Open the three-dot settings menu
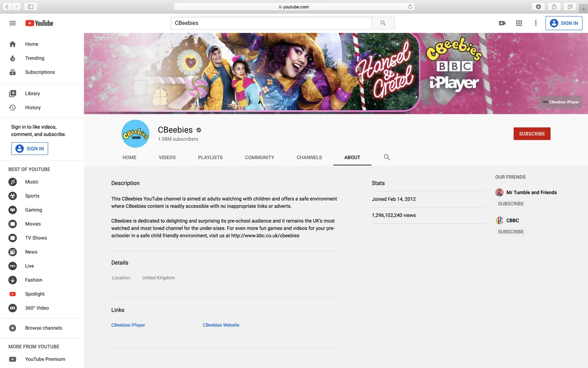The height and width of the screenshot is (368, 588). point(536,23)
